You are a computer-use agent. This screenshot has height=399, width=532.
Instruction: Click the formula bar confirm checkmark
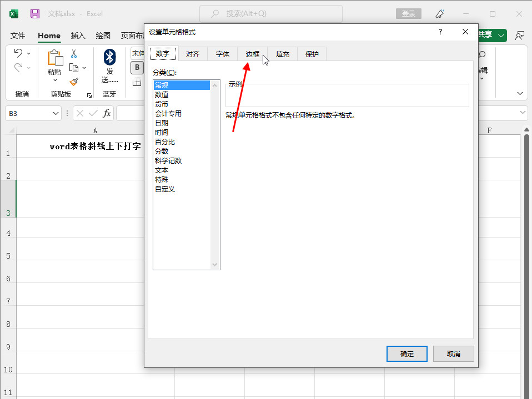pyautogui.click(x=93, y=113)
